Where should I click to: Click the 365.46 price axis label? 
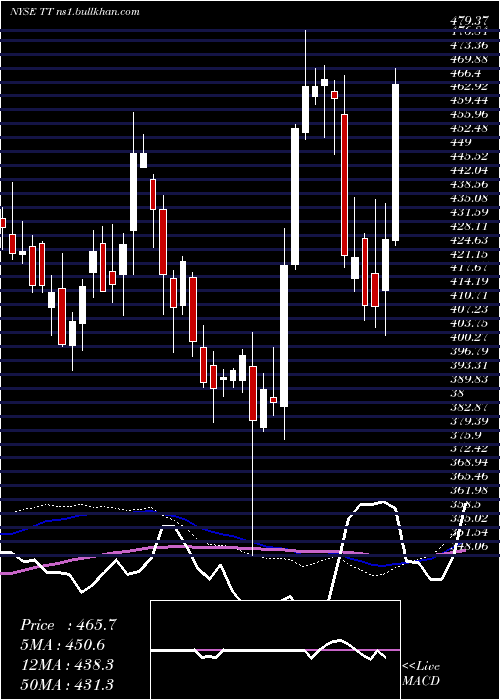470,477
